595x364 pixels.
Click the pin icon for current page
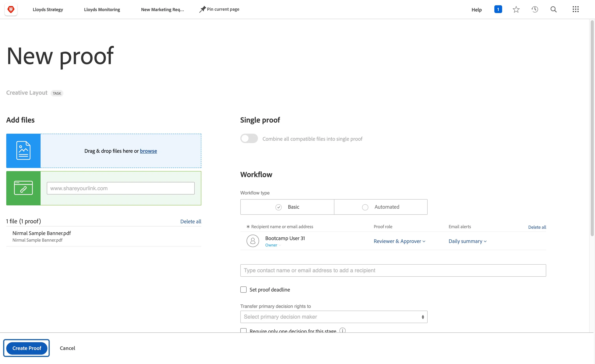point(202,9)
